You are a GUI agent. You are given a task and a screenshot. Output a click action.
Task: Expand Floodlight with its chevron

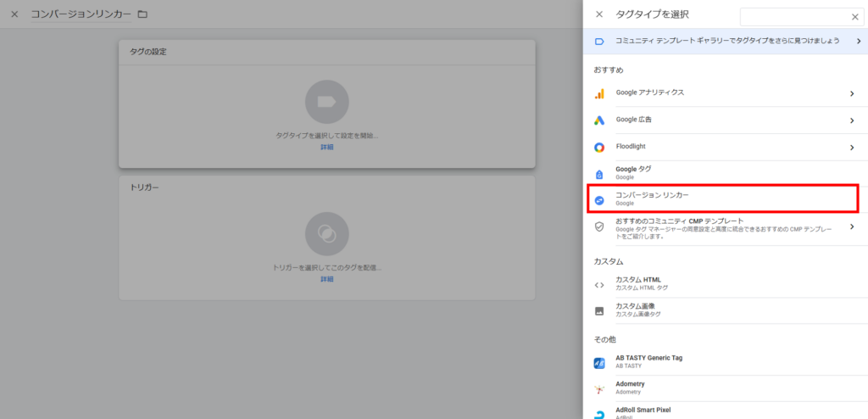(x=852, y=148)
